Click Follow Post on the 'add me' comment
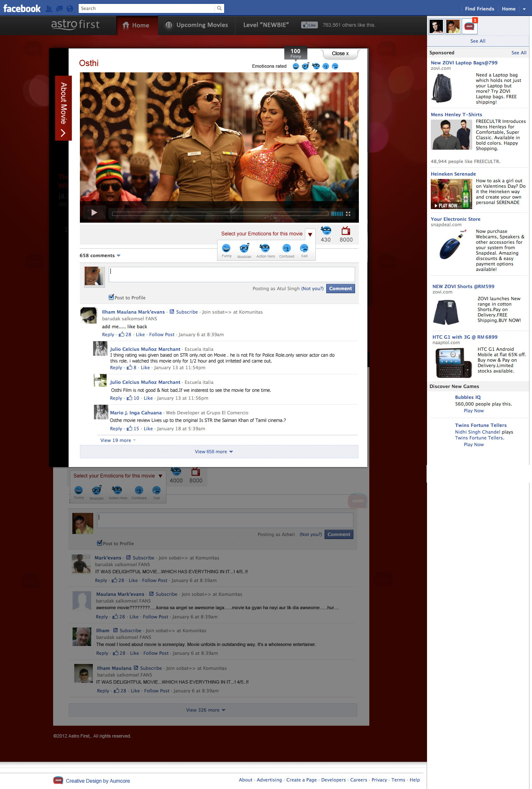 [162, 334]
